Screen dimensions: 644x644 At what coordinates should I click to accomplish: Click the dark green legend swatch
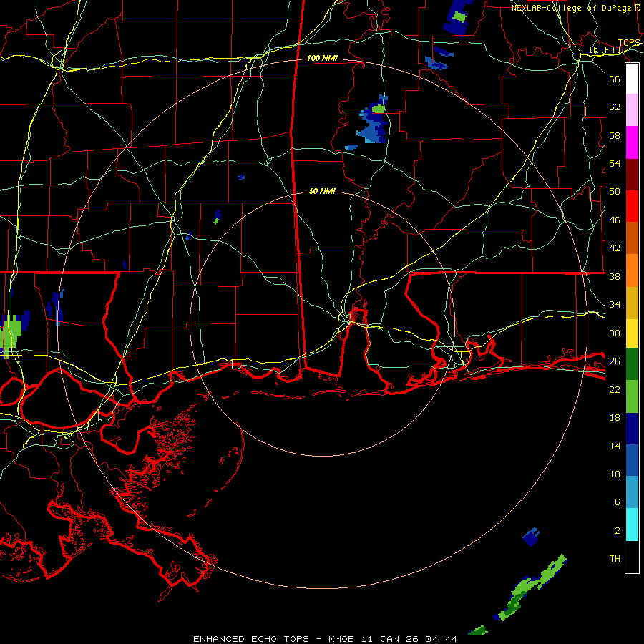pos(632,364)
